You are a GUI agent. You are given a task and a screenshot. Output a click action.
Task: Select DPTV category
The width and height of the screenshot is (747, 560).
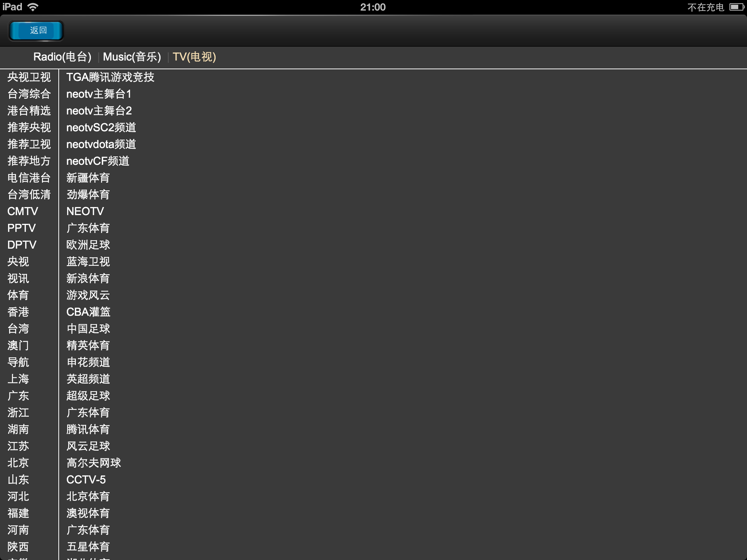22,245
